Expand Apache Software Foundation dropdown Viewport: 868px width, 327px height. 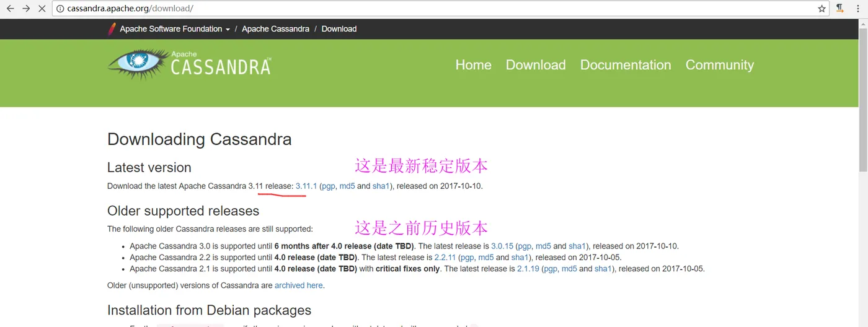175,29
